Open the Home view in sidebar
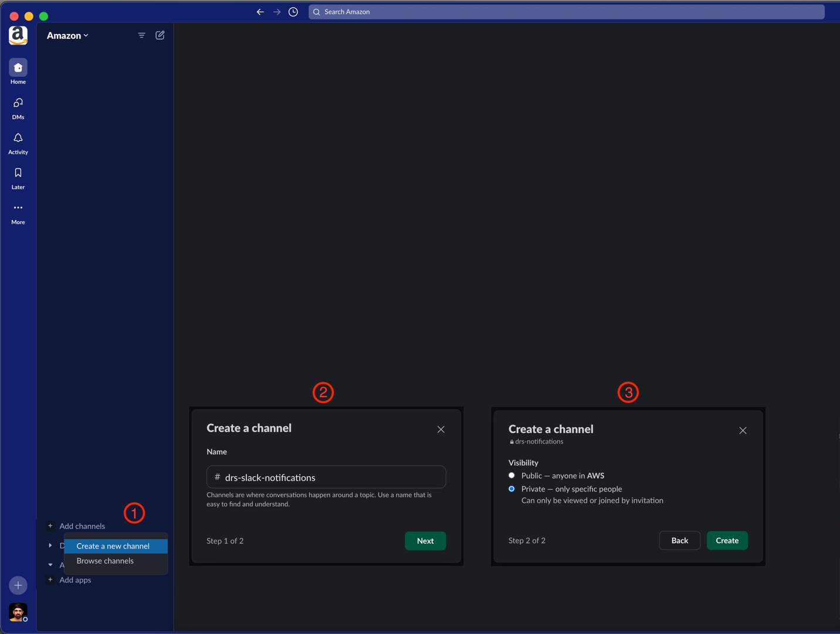840x634 pixels. pyautogui.click(x=18, y=68)
